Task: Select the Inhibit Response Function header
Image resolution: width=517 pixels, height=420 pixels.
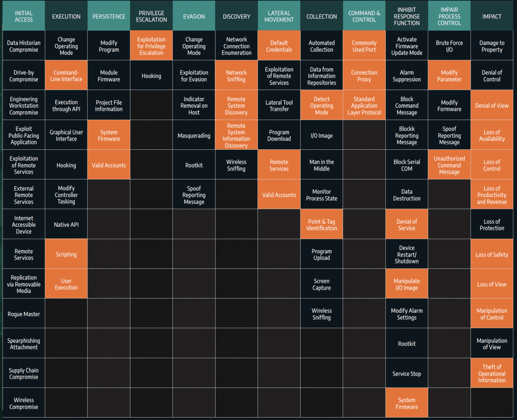Action: (407, 16)
